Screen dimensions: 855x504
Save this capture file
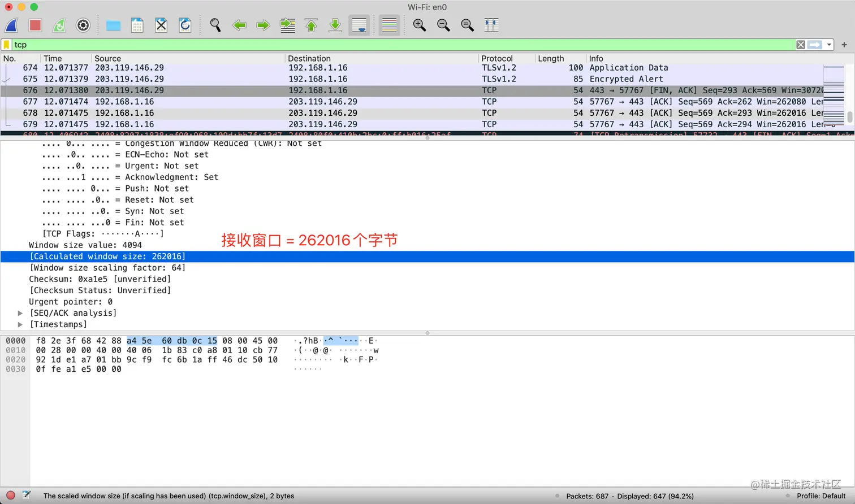(x=137, y=25)
